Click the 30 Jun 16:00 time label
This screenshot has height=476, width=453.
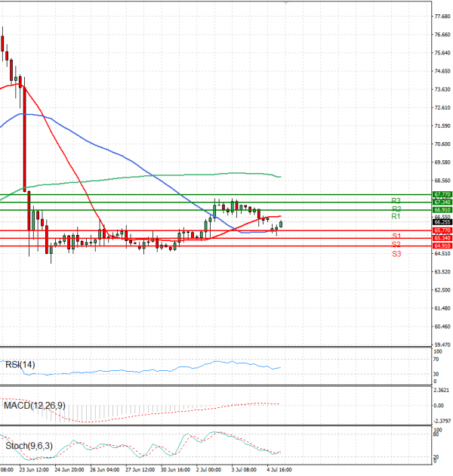[x=175, y=470]
